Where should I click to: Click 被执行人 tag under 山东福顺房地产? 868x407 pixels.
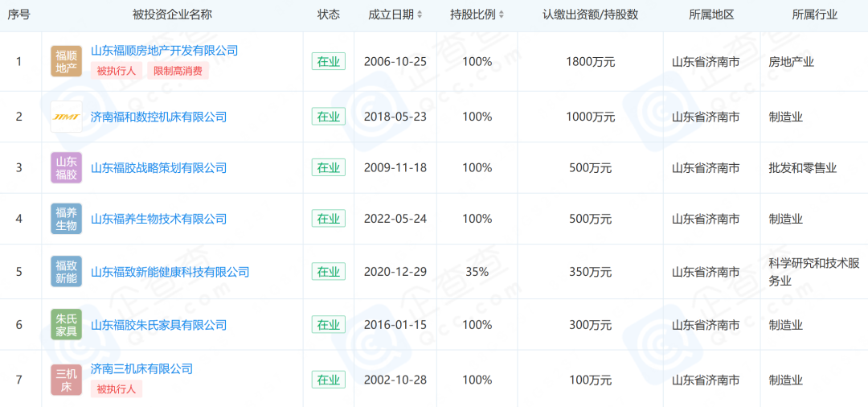tap(117, 71)
